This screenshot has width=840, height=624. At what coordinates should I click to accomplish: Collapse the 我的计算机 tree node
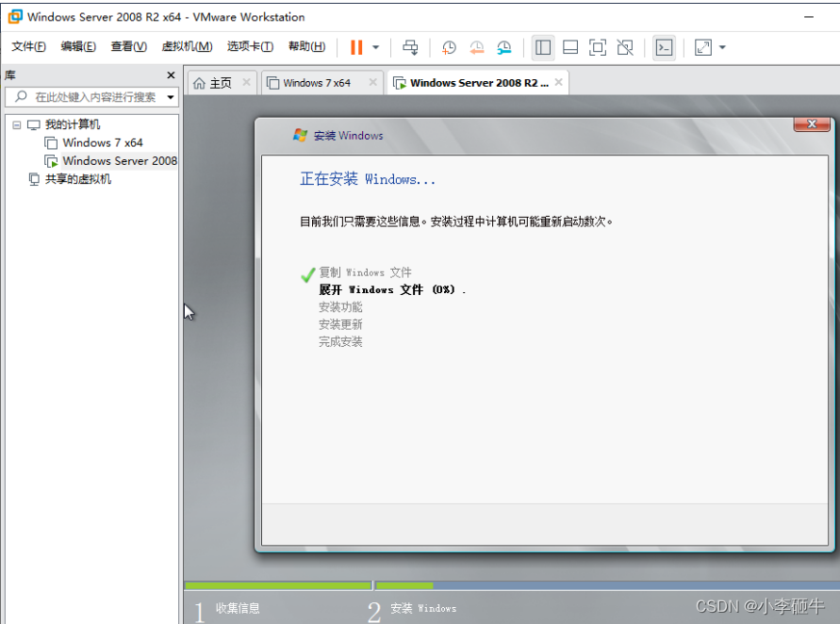pyautogui.click(x=17, y=124)
